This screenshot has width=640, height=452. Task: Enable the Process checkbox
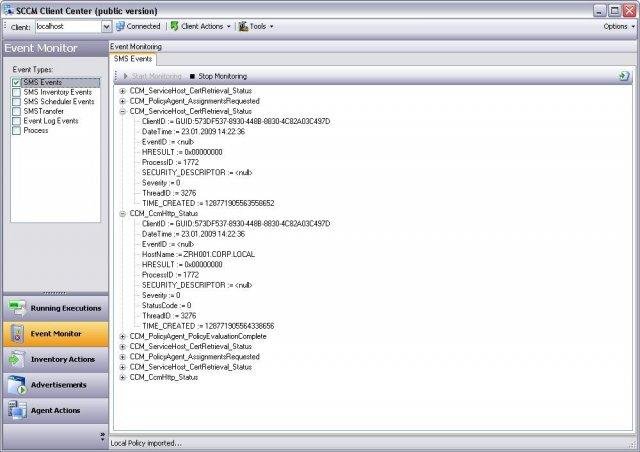point(16,131)
